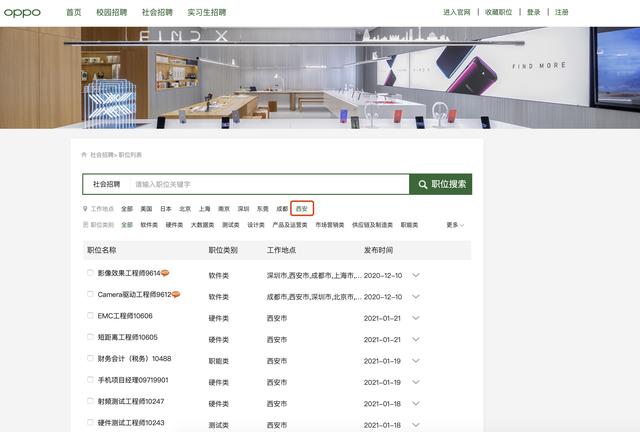The image size is (640, 432).
Task: Filter work location by 全部
Action: click(127, 209)
